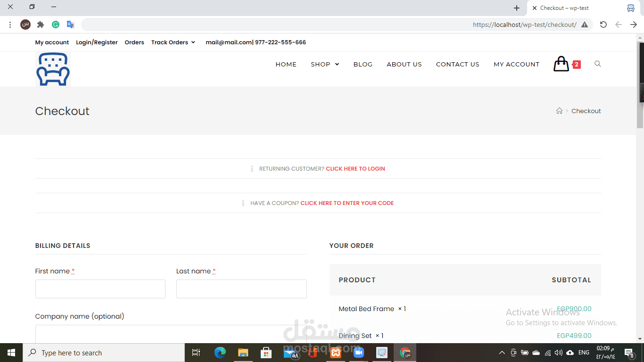Open the Windows notification center icon

[x=629, y=353]
